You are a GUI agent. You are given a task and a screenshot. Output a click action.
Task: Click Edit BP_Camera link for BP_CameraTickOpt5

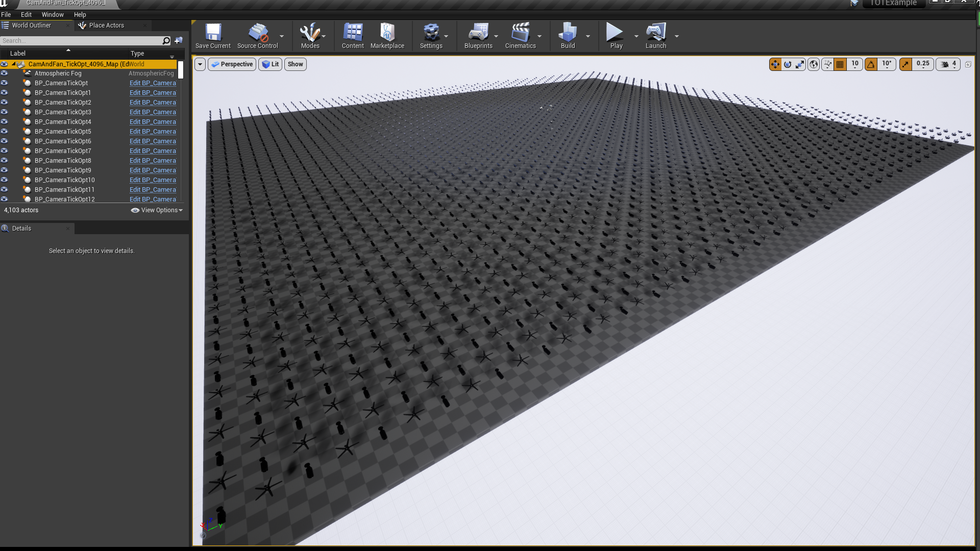(153, 132)
